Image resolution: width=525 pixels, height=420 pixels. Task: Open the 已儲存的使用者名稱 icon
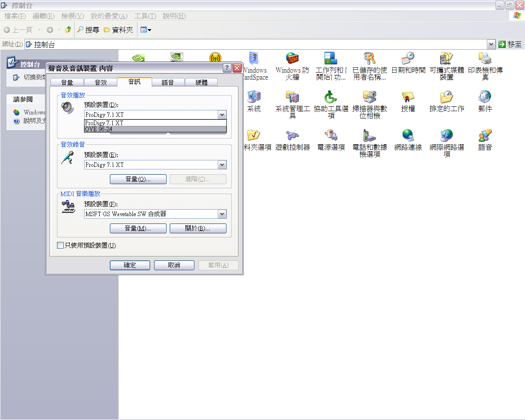370,66
